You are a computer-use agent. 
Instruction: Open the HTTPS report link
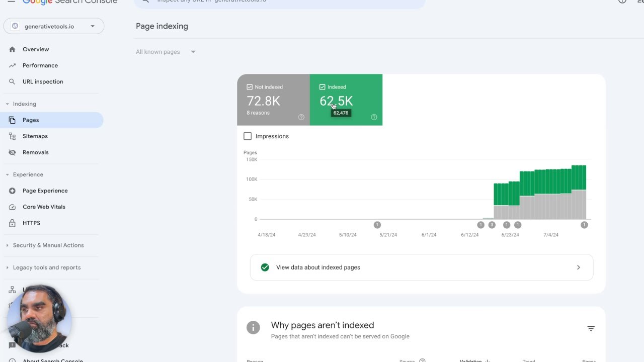(x=31, y=223)
